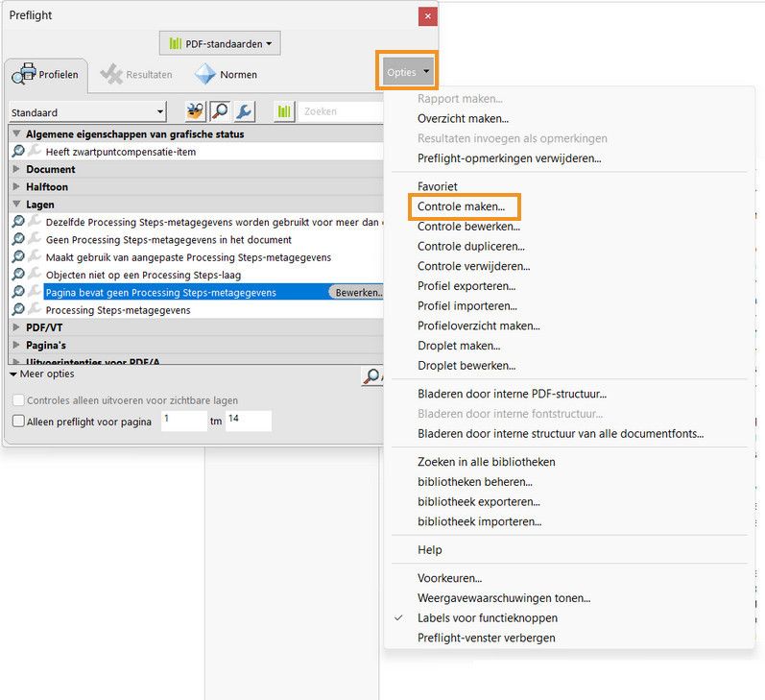Toggle Labels voor functieknoppen option
Screen dimensions: 765x700
pos(487,618)
